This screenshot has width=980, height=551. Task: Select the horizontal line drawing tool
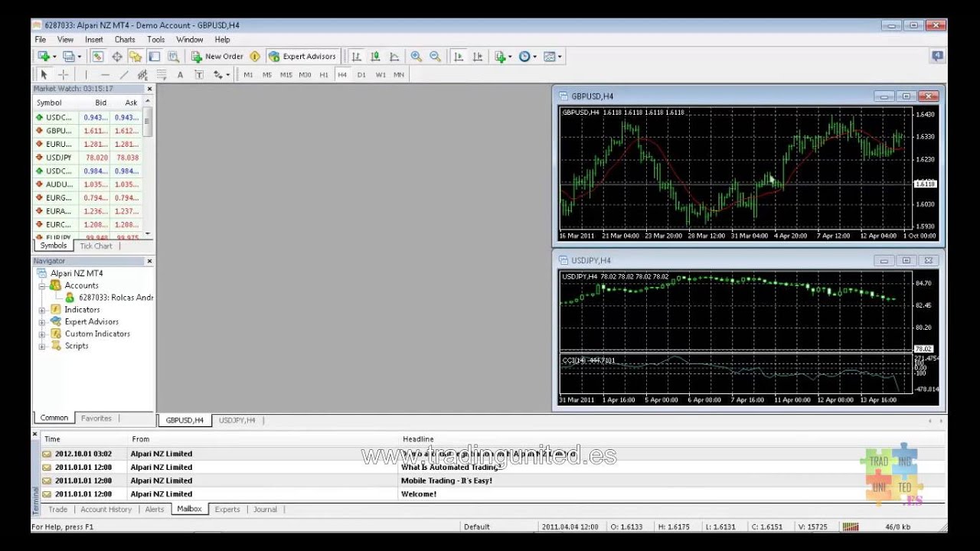tap(105, 74)
